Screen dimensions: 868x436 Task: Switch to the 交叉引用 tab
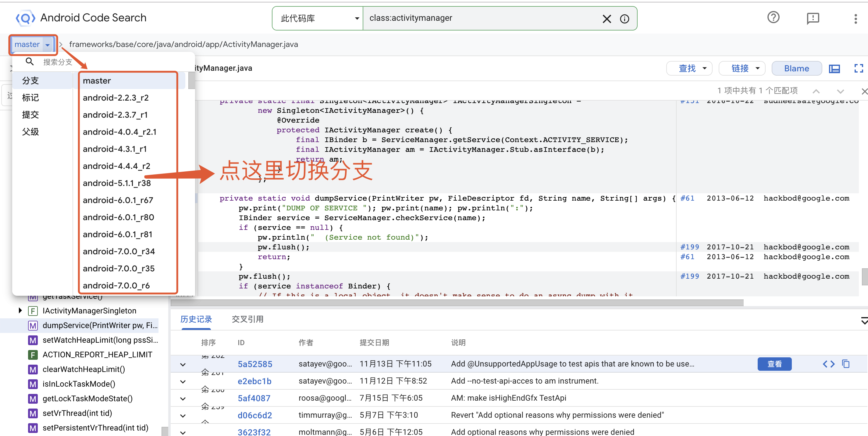[x=247, y=319]
